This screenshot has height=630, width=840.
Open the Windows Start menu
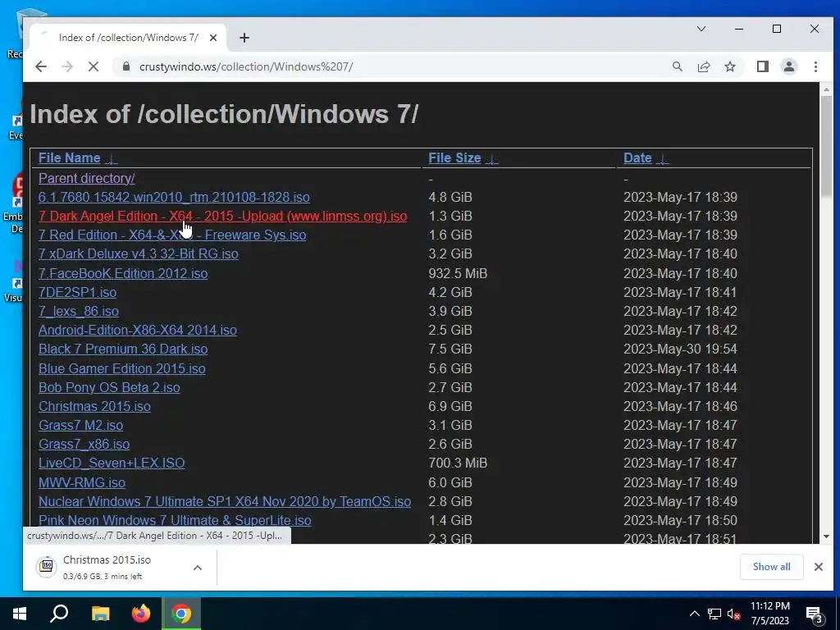[x=20, y=614]
